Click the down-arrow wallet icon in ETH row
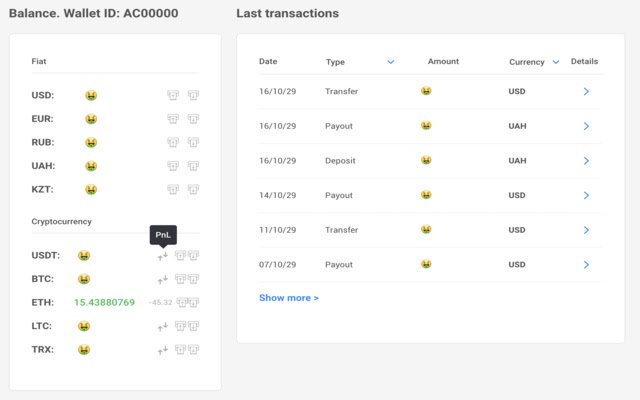This screenshot has height=400, width=640. pyautogui.click(x=193, y=302)
